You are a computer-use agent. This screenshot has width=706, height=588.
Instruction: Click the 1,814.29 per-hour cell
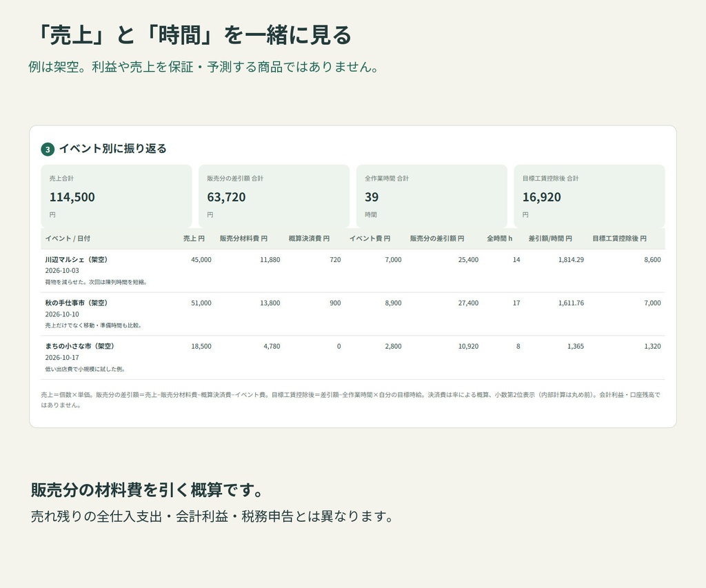click(571, 260)
